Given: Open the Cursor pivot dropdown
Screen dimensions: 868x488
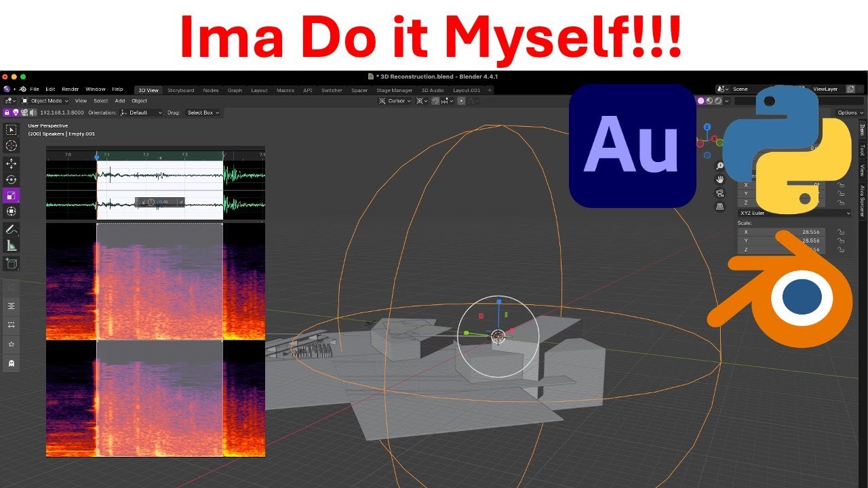Looking at the screenshot, I should pos(395,101).
